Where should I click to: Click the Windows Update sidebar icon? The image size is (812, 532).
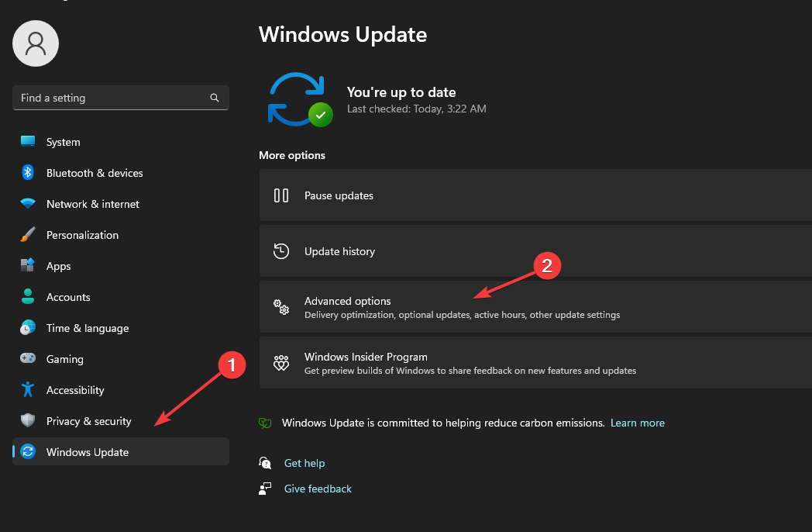[x=28, y=451]
